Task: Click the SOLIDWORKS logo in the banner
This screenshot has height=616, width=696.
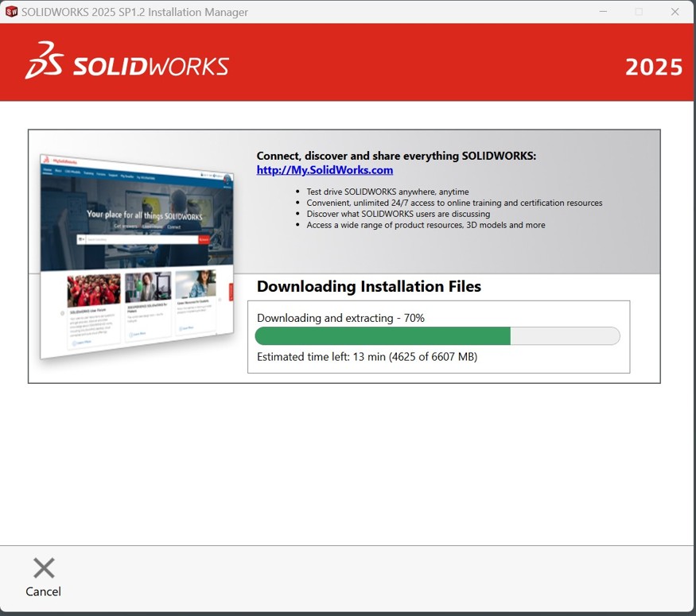Action: (127, 60)
